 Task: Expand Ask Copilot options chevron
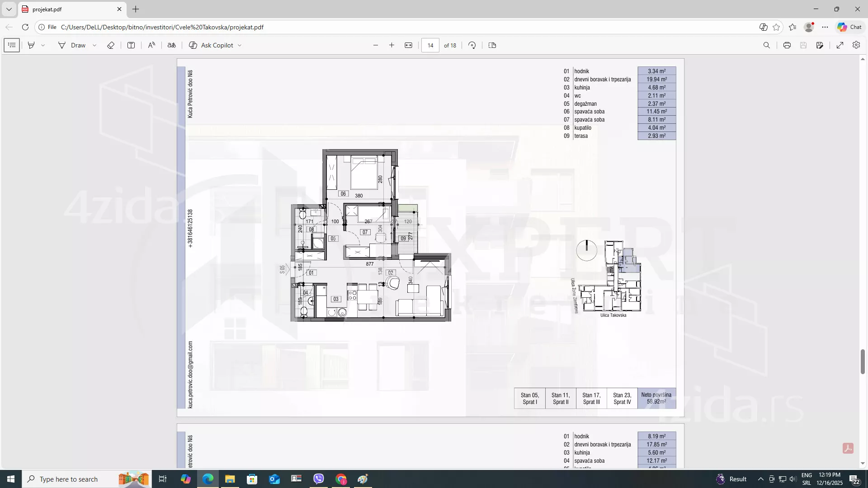point(240,45)
